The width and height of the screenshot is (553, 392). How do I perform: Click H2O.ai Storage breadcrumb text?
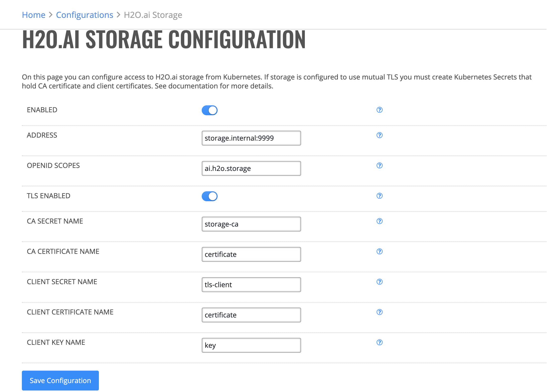[153, 15]
